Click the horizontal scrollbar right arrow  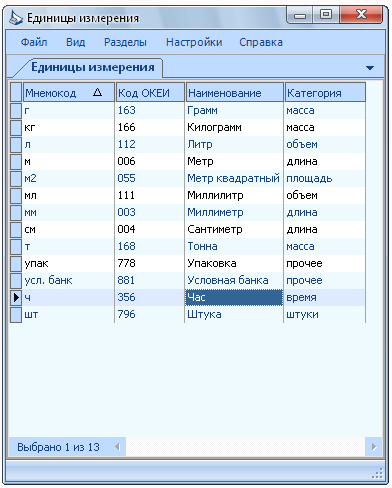pos(374,447)
